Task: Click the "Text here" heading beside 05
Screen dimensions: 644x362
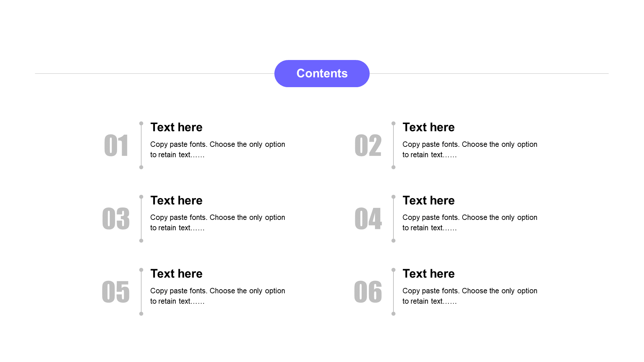Action: (x=176, y=274)
